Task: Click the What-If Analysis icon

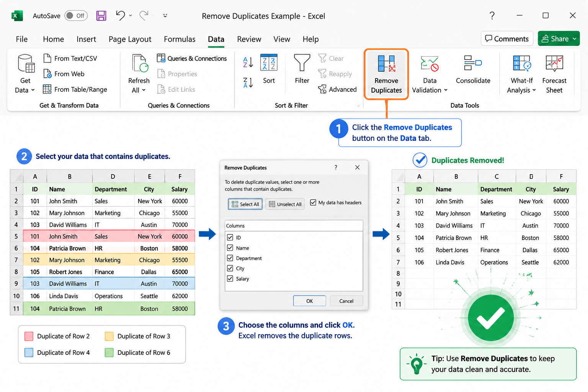Action: [522, 63]
